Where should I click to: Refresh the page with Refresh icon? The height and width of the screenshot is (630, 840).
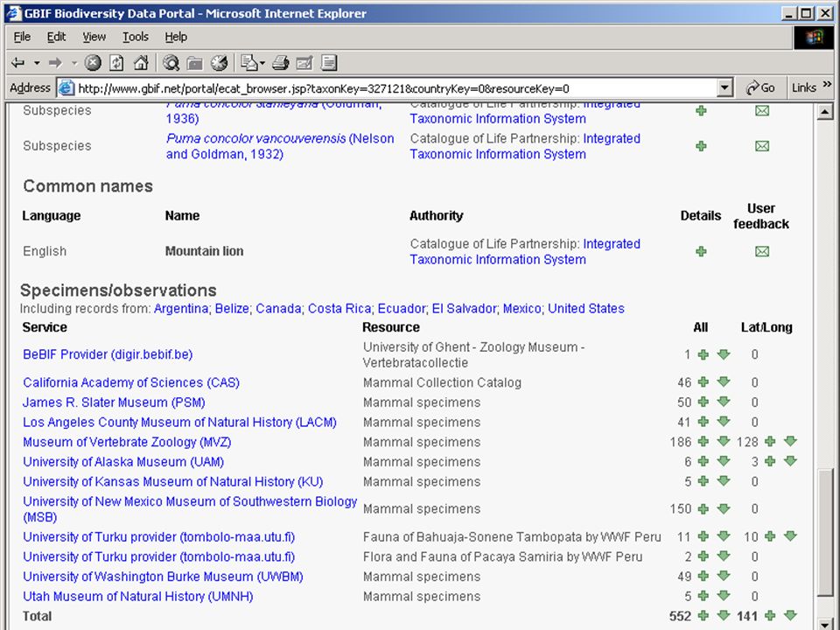[116, 63]
